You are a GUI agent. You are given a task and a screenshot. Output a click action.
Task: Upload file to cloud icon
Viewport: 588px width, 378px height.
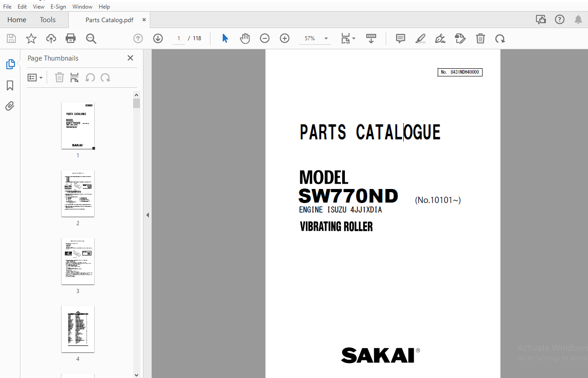[51, 38]
